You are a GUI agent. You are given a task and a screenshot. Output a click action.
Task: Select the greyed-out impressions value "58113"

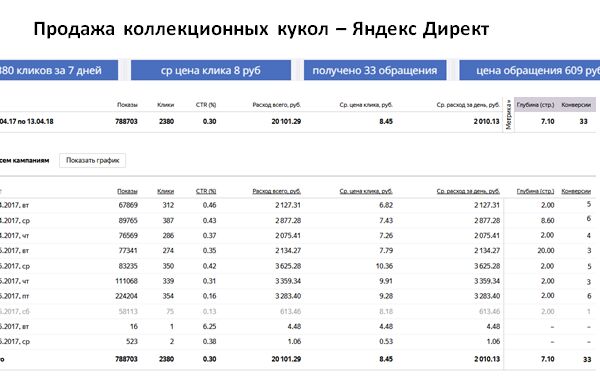coord(128,311)
